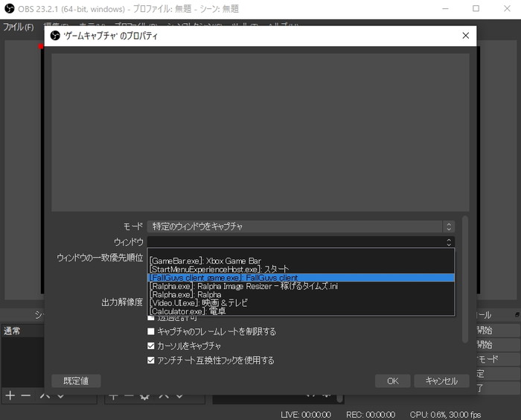Image resolution: width=521 pixels, height=420 pixels.
Task: Click the LIVE: 00:00:00 status text
Action: point(306,414)
